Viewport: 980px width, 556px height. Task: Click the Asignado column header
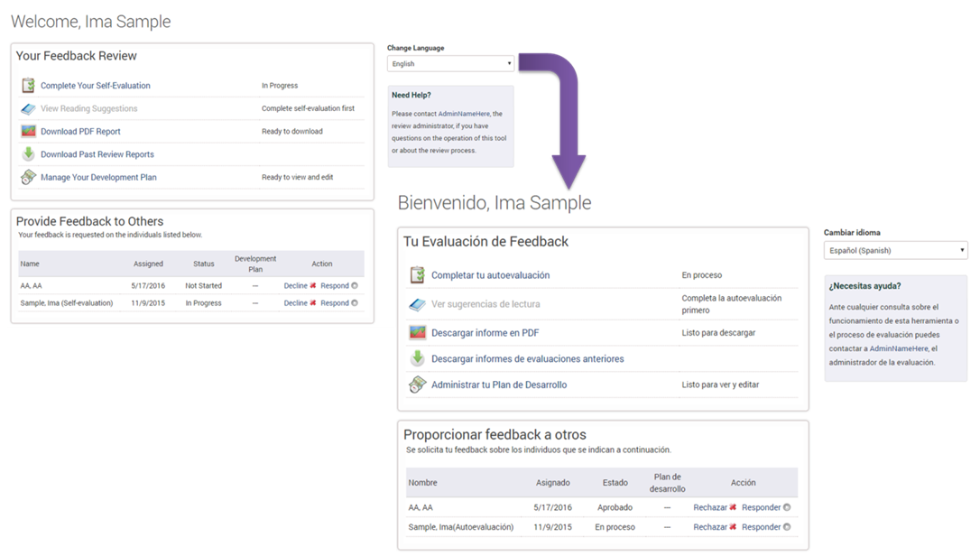coord(553,483)
